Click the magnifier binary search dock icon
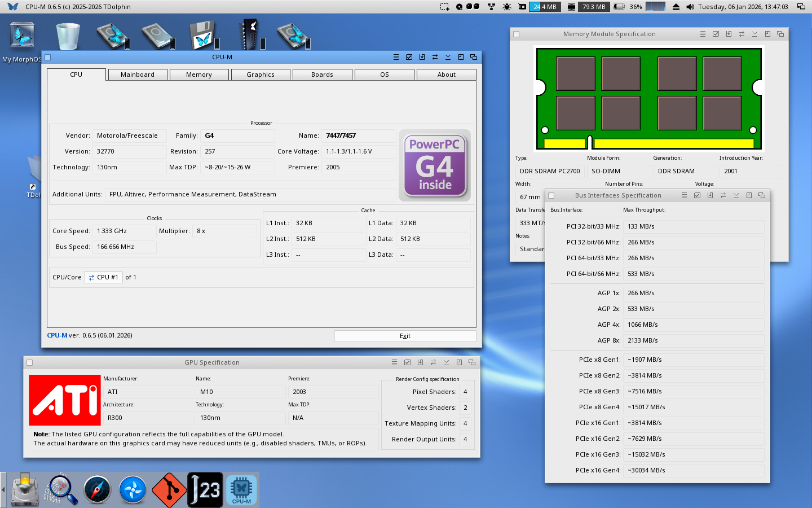 coord(61,489)
